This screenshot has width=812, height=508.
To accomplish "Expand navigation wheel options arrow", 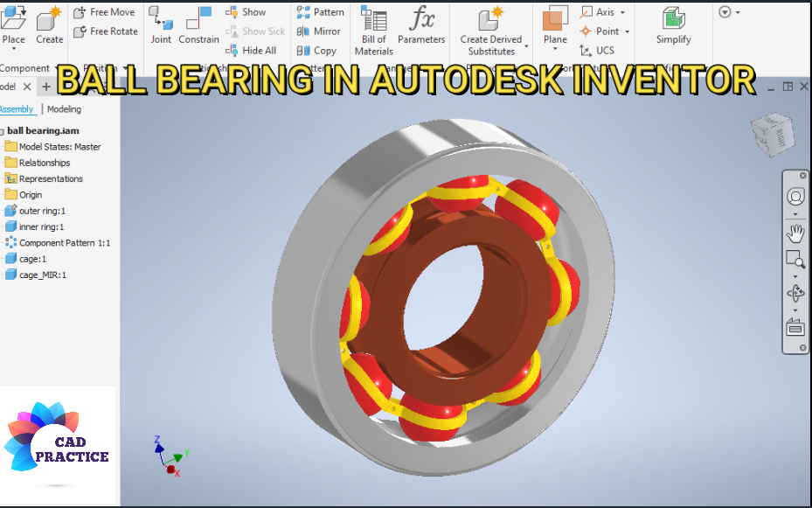I will click(x=795, y=214).
